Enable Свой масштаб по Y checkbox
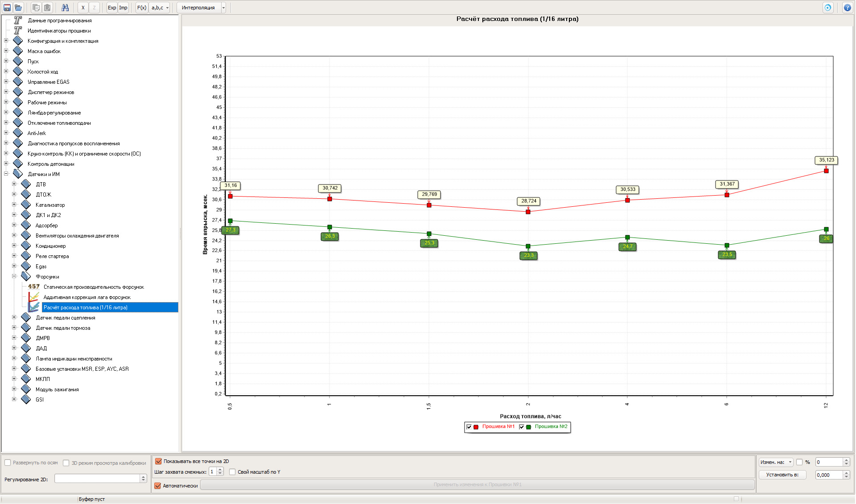This screenshot has height=504, width=856. [x=232, y=472]
